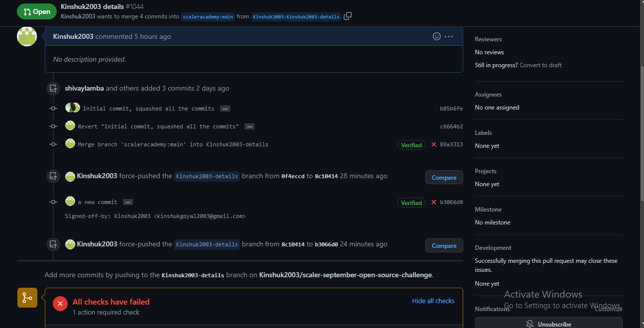
Task: Click the 'Kinshuk2003 details' pull request title
Action: click(x=92, y=6)
